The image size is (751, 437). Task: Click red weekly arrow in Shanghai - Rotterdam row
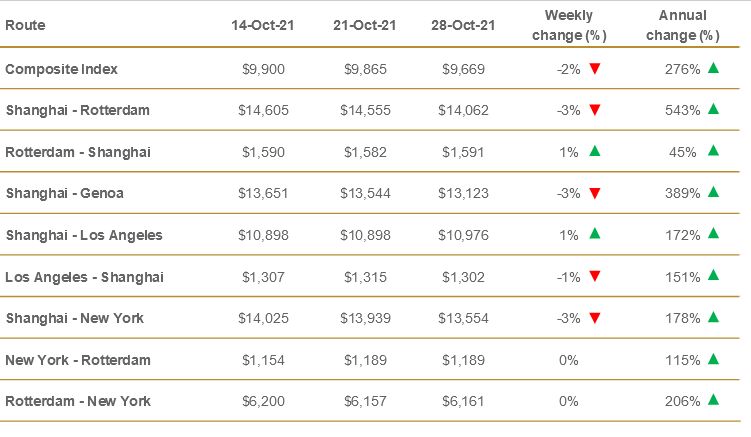pos(594,110)
